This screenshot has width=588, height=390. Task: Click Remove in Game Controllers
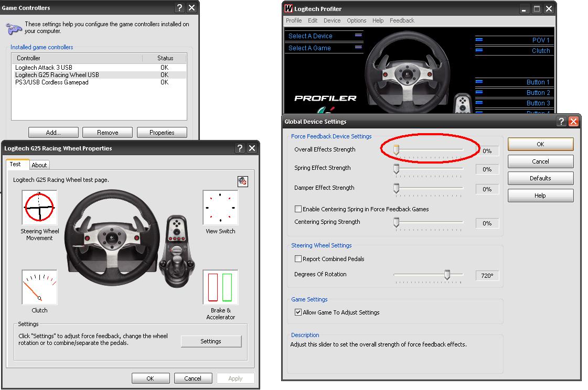point(107,132)
